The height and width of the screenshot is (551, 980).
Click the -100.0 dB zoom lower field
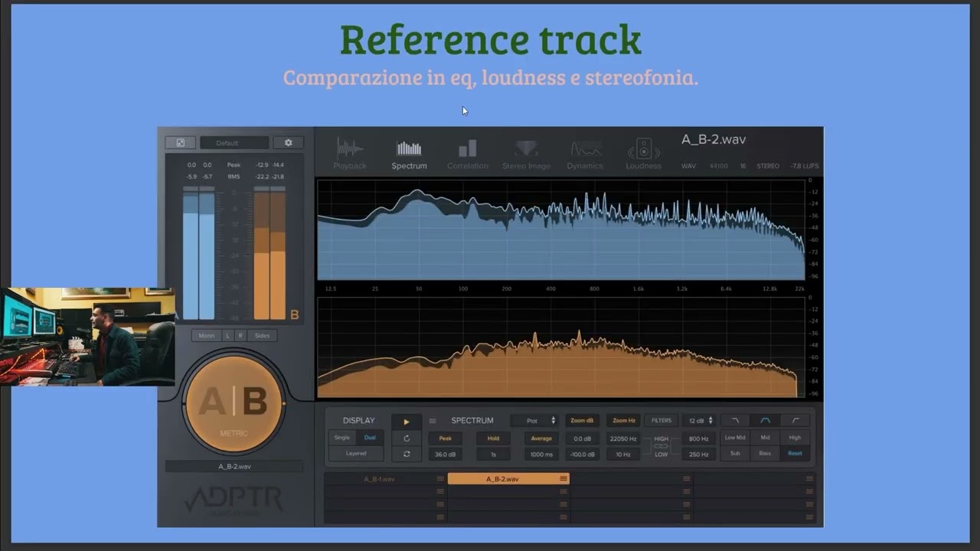coord(582,454)
